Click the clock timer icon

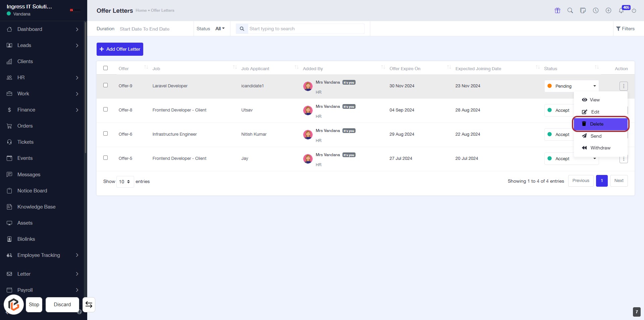[596, 10]
